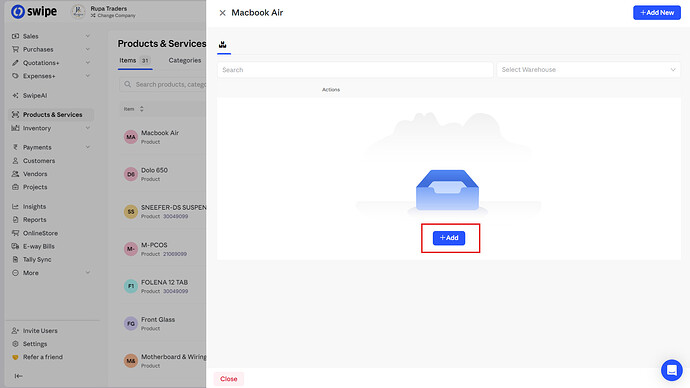Click the Purchases cart icon
Screen dimensions: 690x388
(15, 49)
